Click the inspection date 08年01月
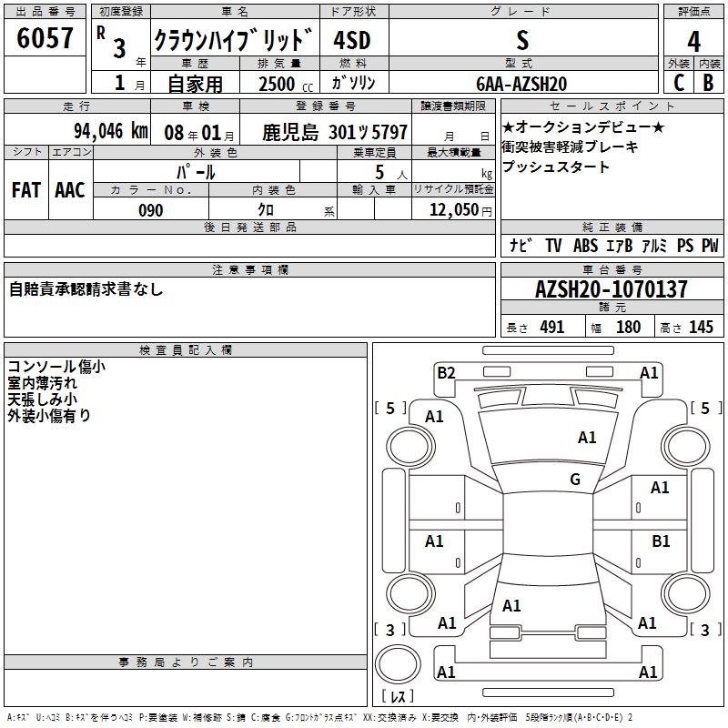The image size is (728, 728). click(x=199, y=133)
